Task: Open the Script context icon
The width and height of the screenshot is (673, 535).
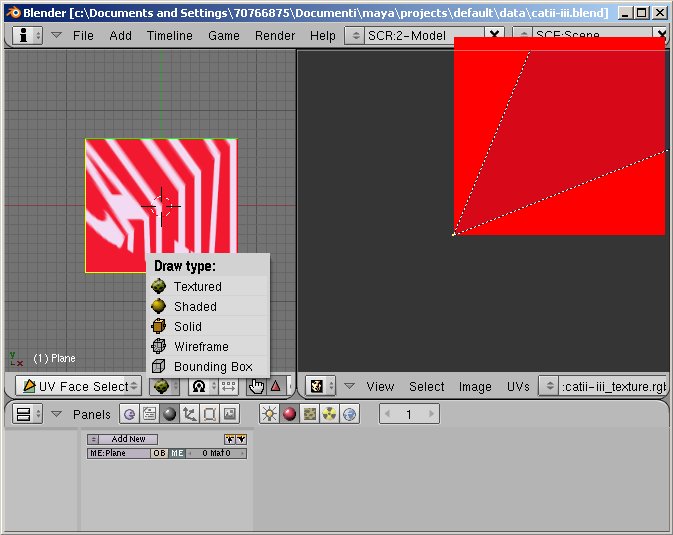Action: (x=149, y=414)
